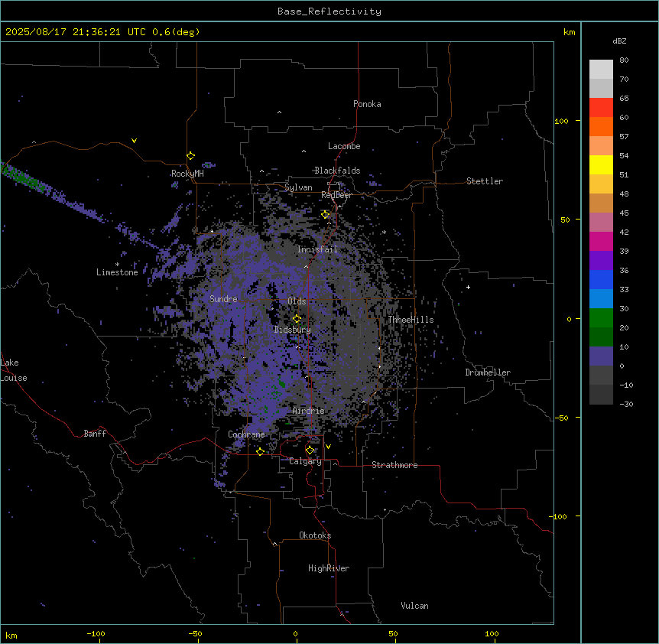This screenshot has height=644, width=659.
Task: Click the 65 value in the dBZ legend
Action: tap(624, 98)
